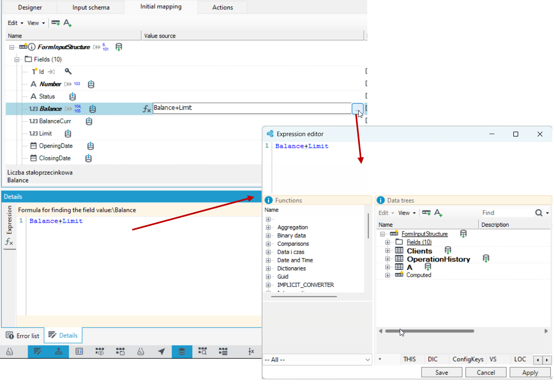
Task: Toggle the hierarchy tree icon in bottom toolbar
Action: click(58, 351)
